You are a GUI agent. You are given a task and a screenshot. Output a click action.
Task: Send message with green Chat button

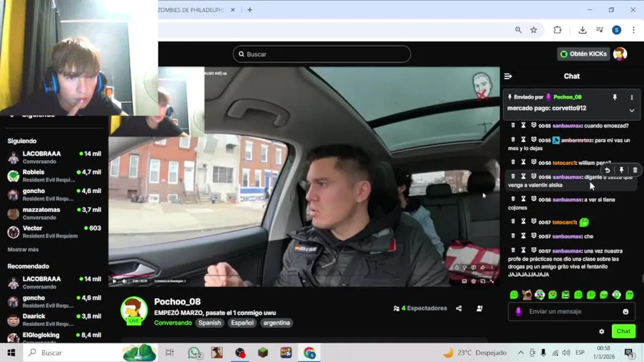[623, 331]
